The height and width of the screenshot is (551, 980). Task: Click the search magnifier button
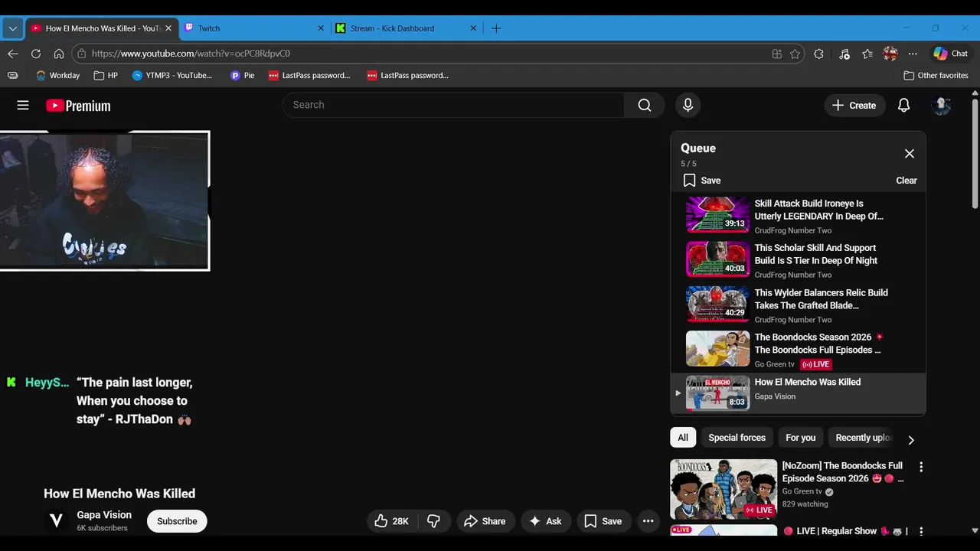pos(645,105)
